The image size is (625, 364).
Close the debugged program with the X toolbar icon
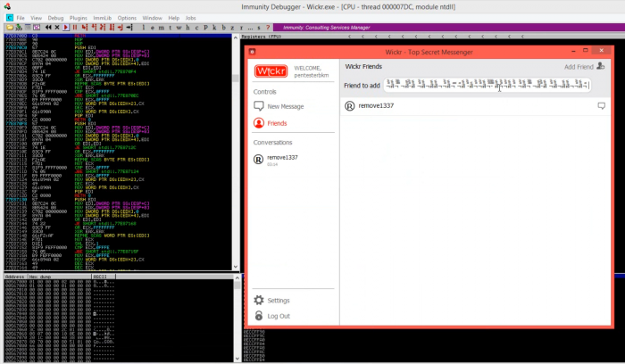point(57,27)
